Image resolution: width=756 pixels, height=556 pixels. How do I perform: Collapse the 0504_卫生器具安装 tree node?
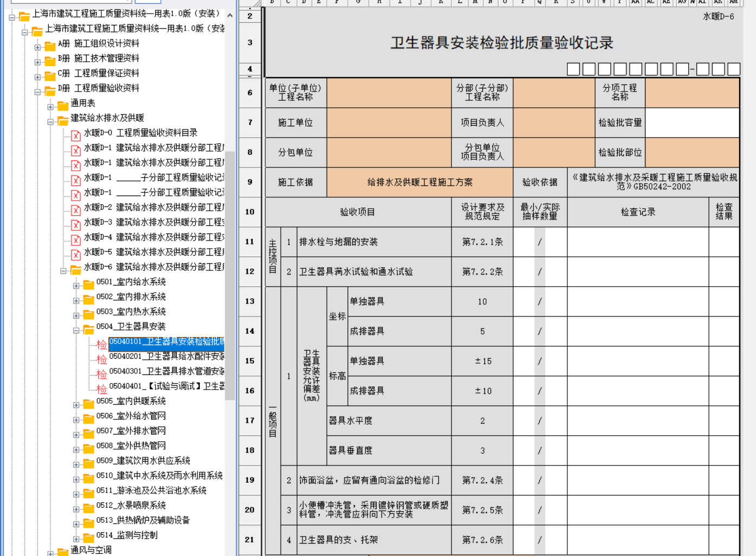click(x=76, y=330)
